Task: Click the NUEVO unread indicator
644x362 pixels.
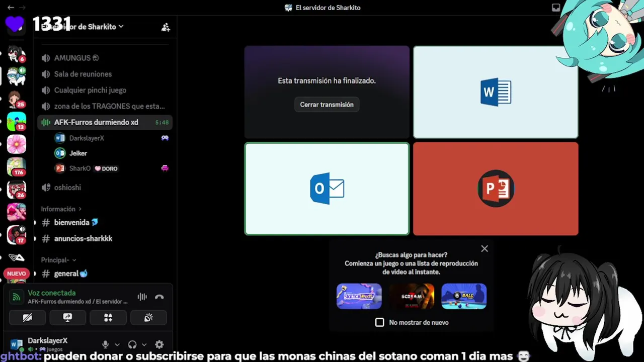Action: coord(16,274)
